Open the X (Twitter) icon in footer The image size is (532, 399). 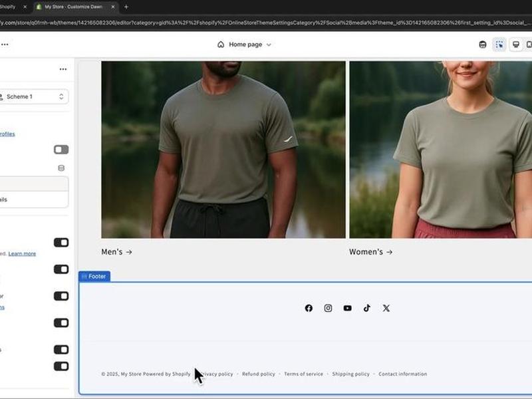pos(386,308)
